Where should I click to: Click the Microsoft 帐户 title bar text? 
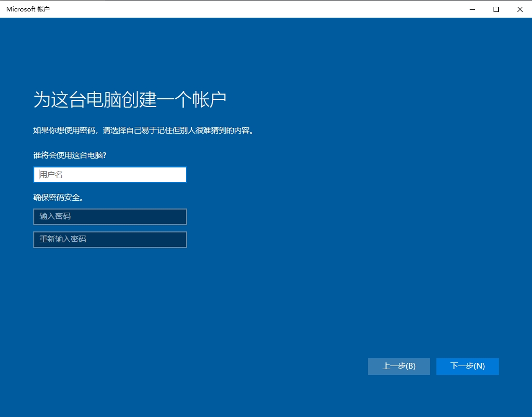pyautogui.click(x=28, y=9)
